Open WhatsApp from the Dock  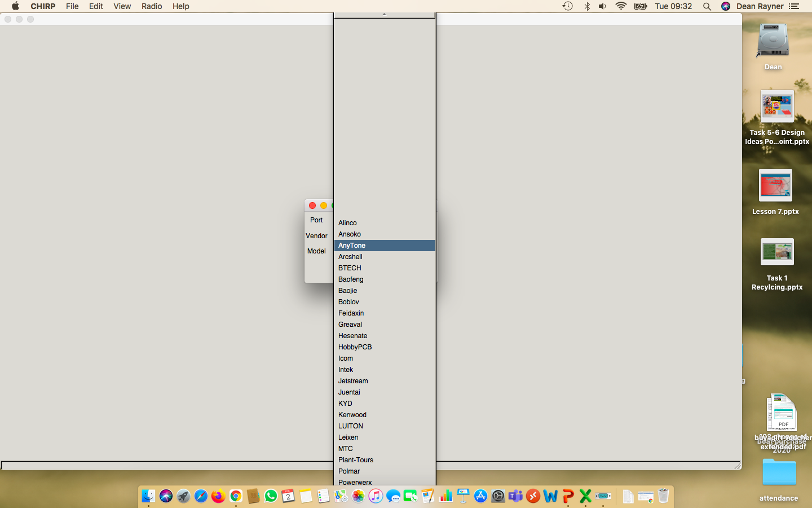pos(271,496)
